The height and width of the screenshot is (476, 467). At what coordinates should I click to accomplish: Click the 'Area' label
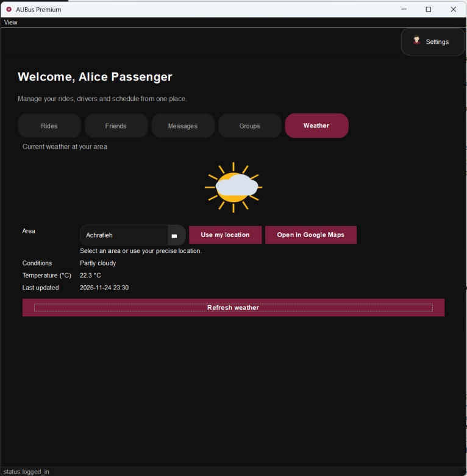[29, 231]
